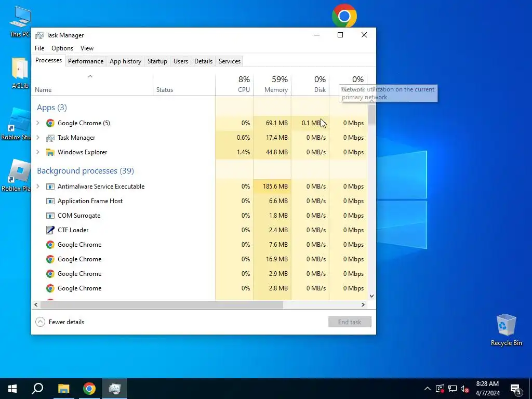Image resolution: width=532 pixels, height=399 pixels.
Task: Sort by the Memory column header
Action: click(x=272, y=85)
